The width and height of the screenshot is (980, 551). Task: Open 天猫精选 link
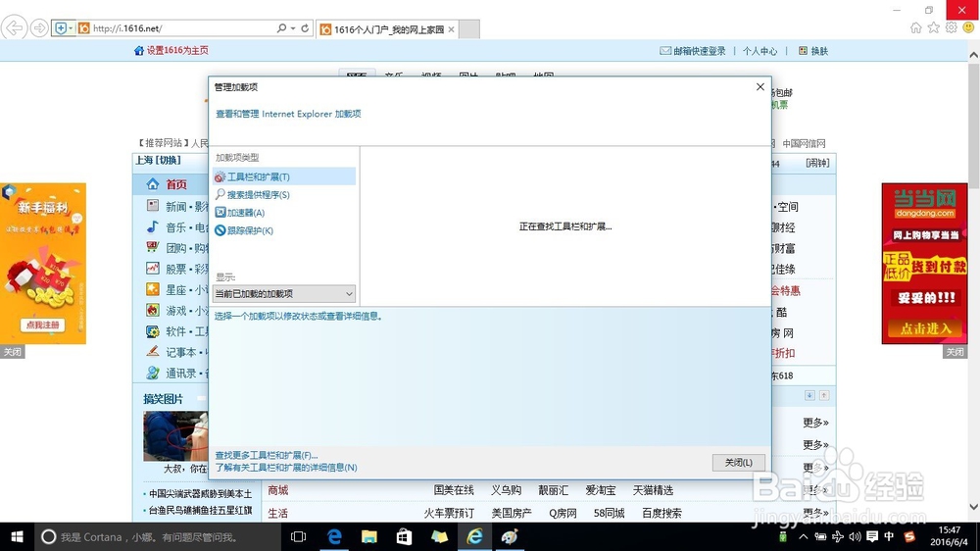[x=653, y=490]
